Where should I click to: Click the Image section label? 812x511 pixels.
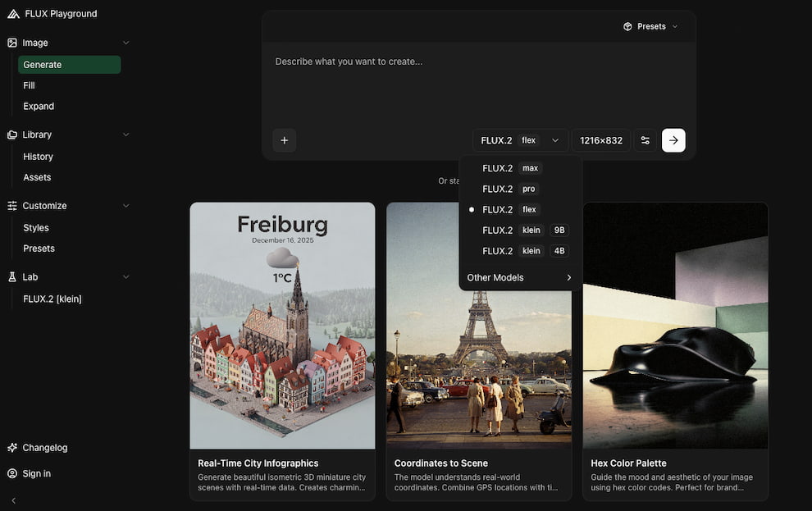click(x=35, y=43)
